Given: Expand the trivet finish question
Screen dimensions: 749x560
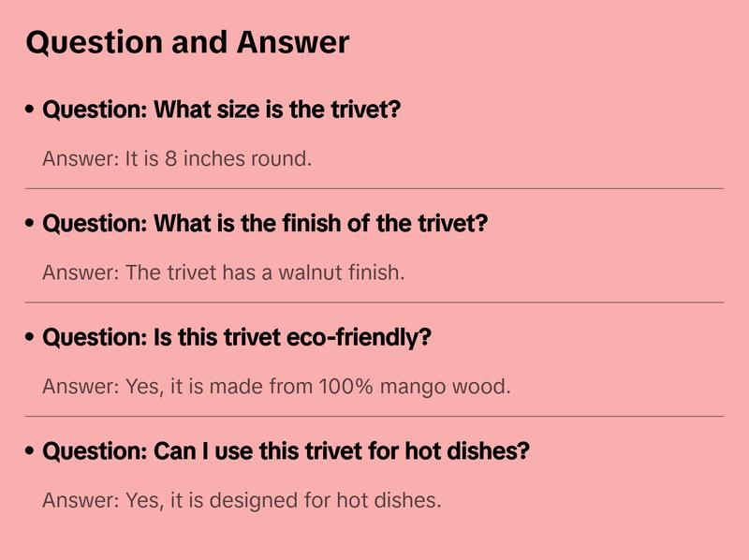Looking at the screenshot, I should pyautogui.click(x=265, y=225).
